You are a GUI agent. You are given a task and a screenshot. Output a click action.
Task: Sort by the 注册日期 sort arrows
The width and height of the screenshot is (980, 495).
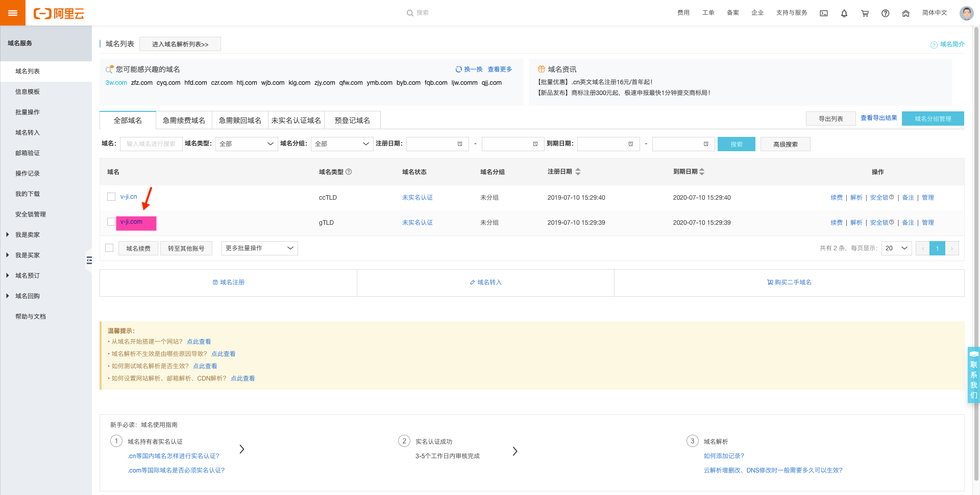click(578, 172)
